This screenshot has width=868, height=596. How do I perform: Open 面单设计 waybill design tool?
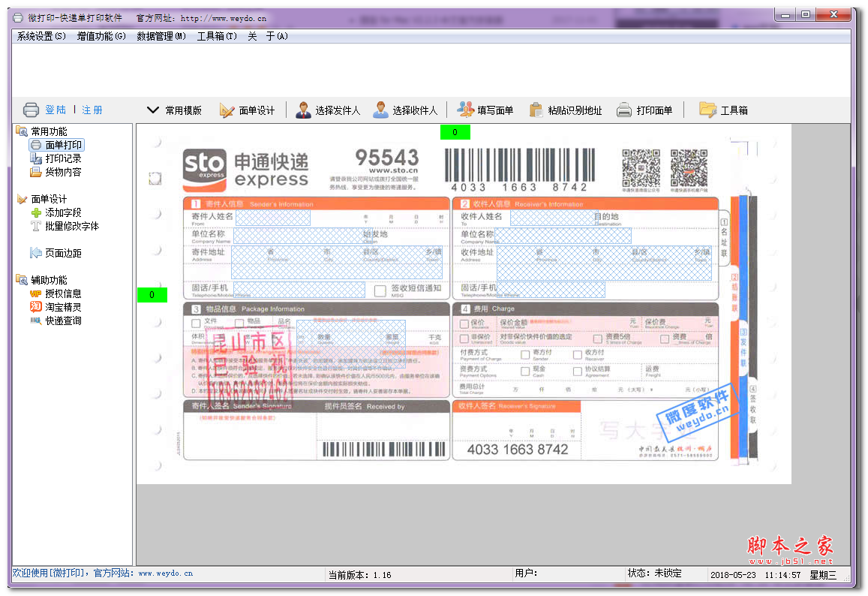point(249,109)
